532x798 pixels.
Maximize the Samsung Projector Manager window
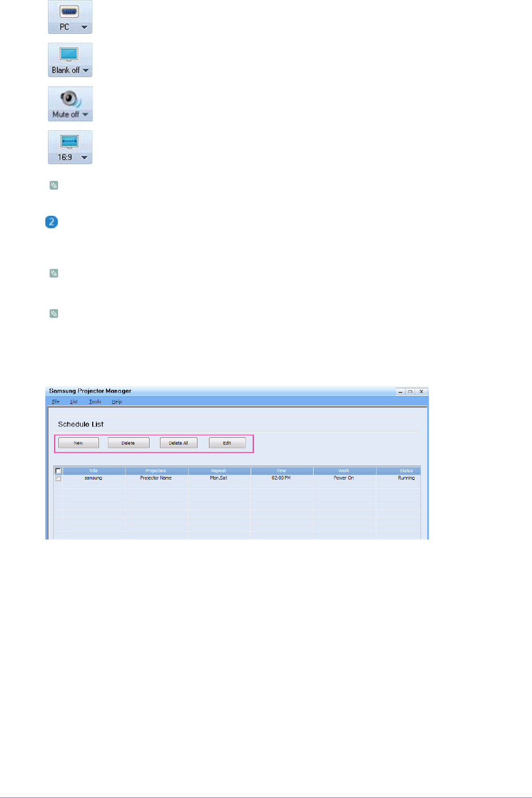(410, 391)
